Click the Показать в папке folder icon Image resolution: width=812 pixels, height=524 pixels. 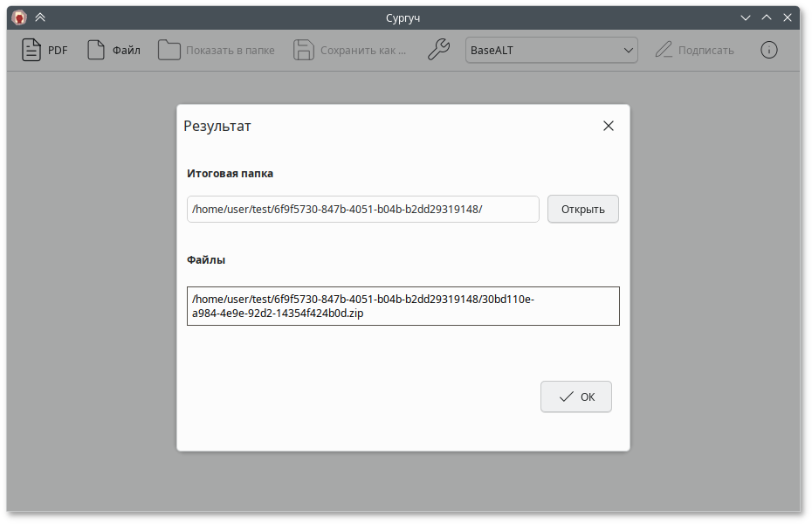[x=169, y=51]
